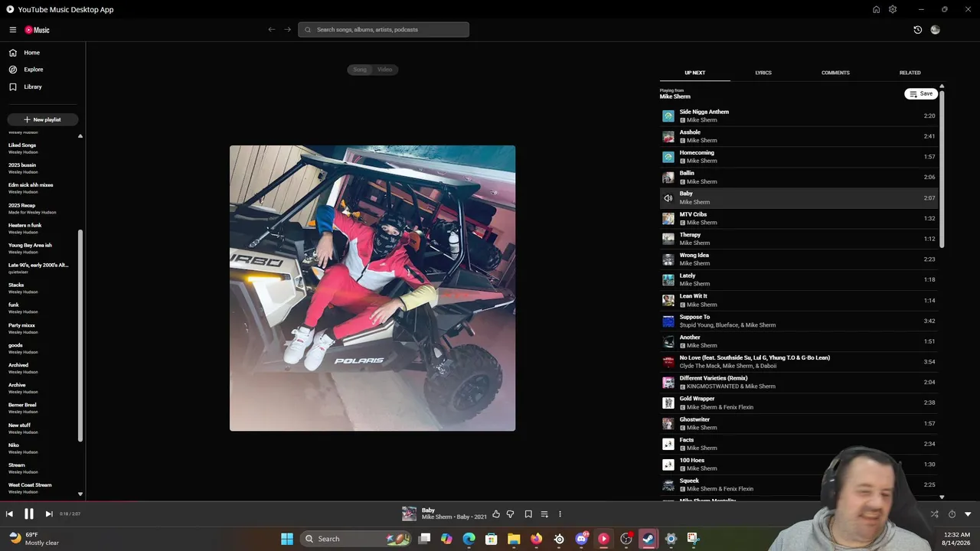Create a new playlist
980x551 pixels.
[x=42, y=119]
